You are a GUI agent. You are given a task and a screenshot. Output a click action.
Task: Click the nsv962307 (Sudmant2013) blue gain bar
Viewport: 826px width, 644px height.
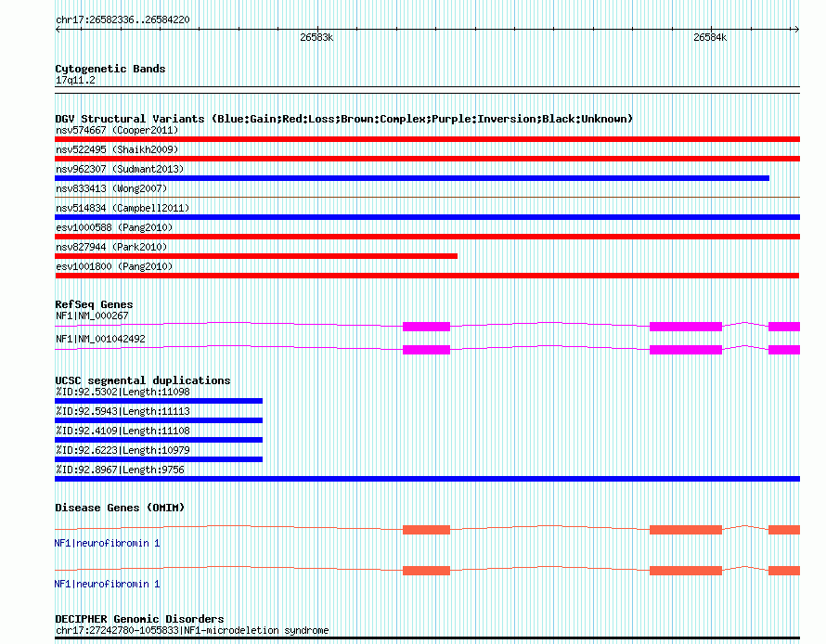(412, 178)
